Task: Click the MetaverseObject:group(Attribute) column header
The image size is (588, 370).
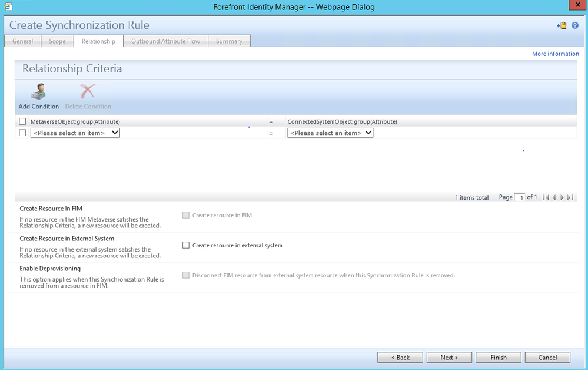Action: pyautogui.click(x=75, y=121)
